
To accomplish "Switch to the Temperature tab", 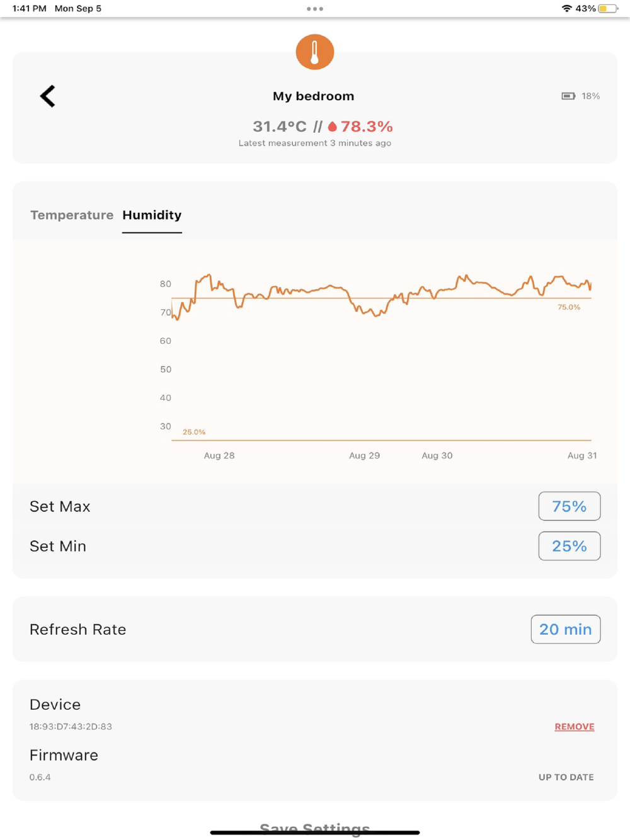I will tap(72, 215).
